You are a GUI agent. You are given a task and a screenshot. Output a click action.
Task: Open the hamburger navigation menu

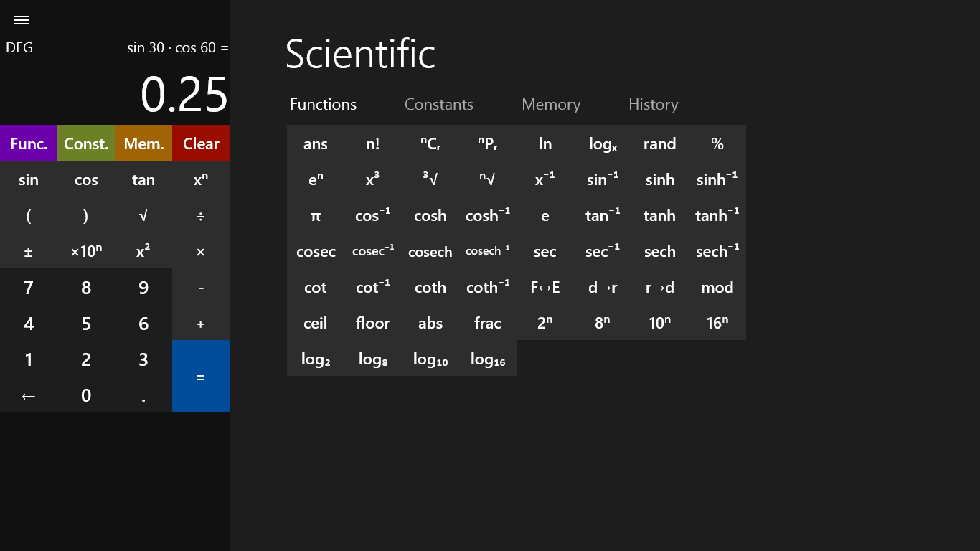tap(22, 20)
